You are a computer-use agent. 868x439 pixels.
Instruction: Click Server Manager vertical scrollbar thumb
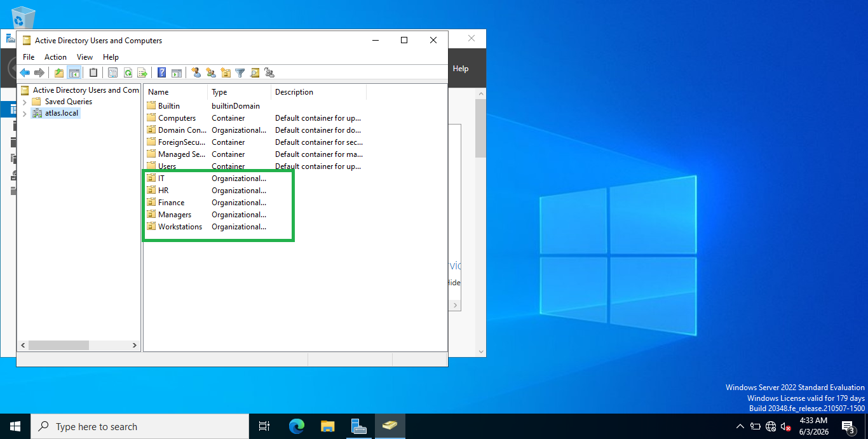pyautogui.click(x=481, y=128)
